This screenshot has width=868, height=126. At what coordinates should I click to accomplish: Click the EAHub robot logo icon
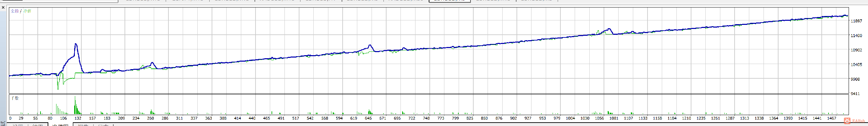tap(847, 121)
